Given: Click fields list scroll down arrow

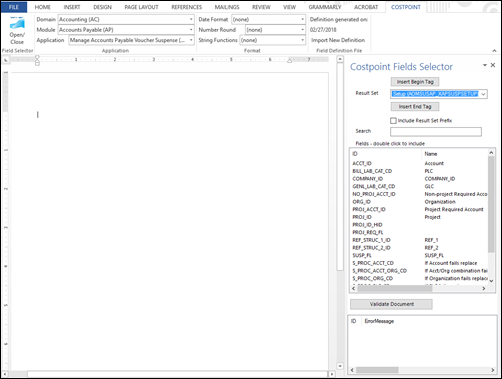Looking at the screenshot, I should point(491,281).
